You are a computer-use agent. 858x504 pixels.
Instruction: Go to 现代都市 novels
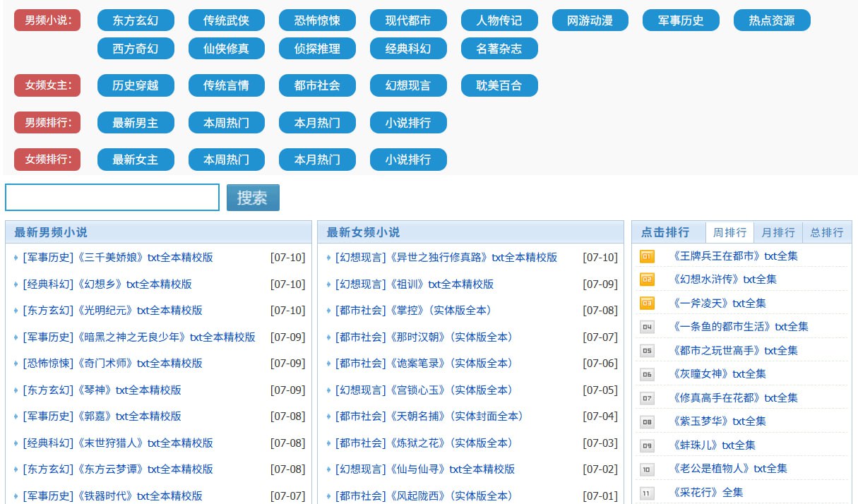[x=408, y=20]
